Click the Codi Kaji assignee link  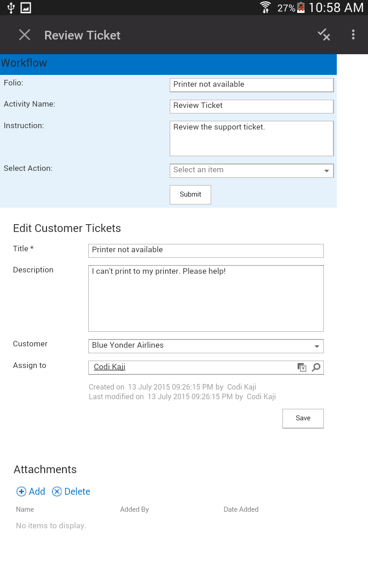(x=109, y=367)
